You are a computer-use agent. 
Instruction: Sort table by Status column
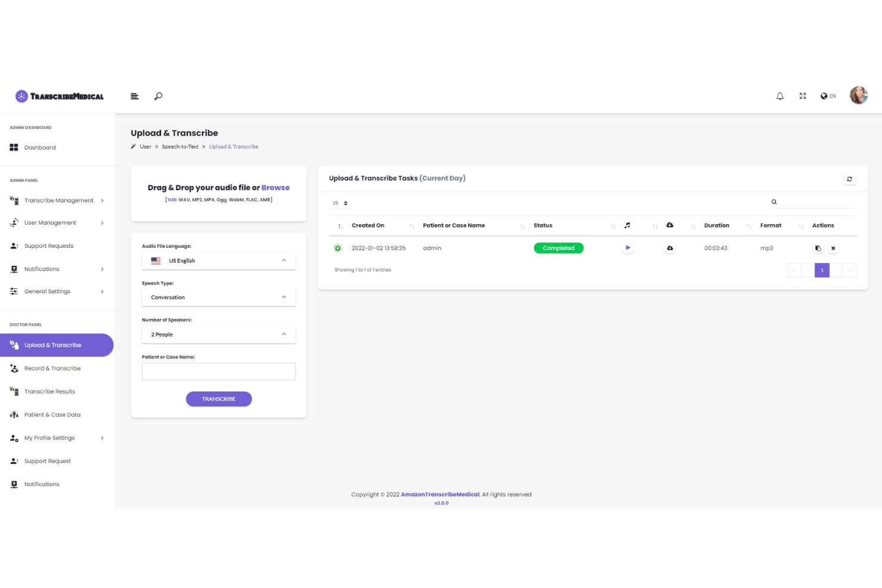543,225
